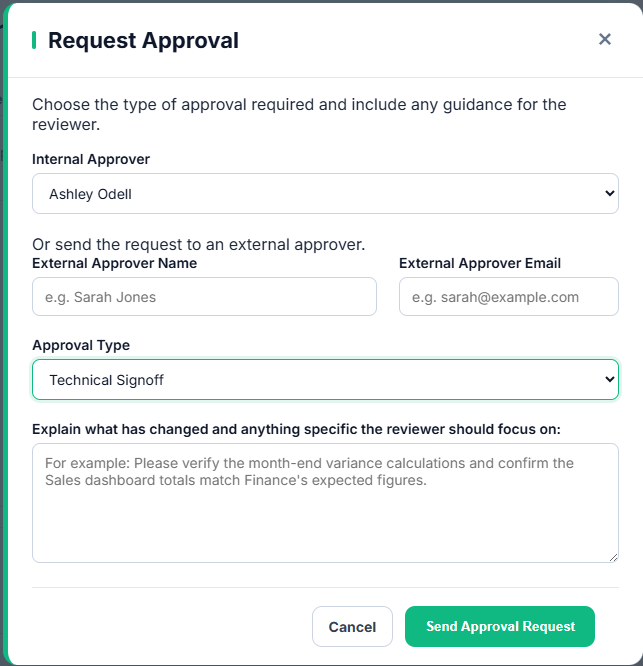Click the 'Explain what has changed' label

(x=296, y=429)
